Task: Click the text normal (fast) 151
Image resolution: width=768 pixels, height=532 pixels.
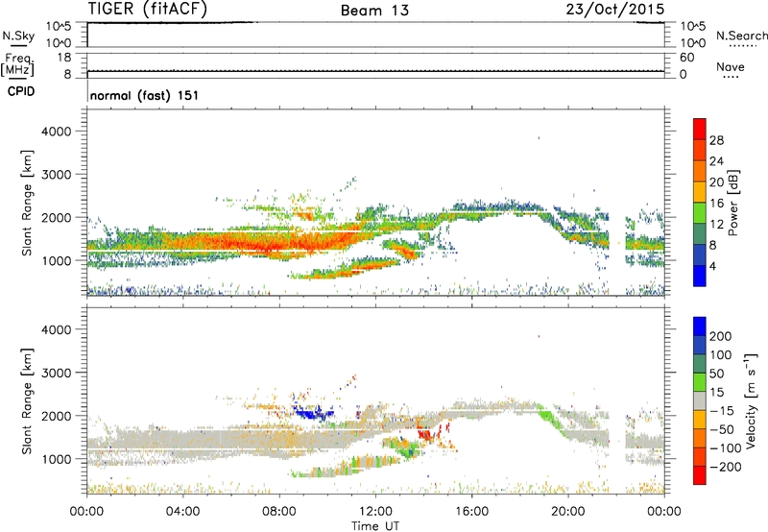Action: [x=145, y=95]
